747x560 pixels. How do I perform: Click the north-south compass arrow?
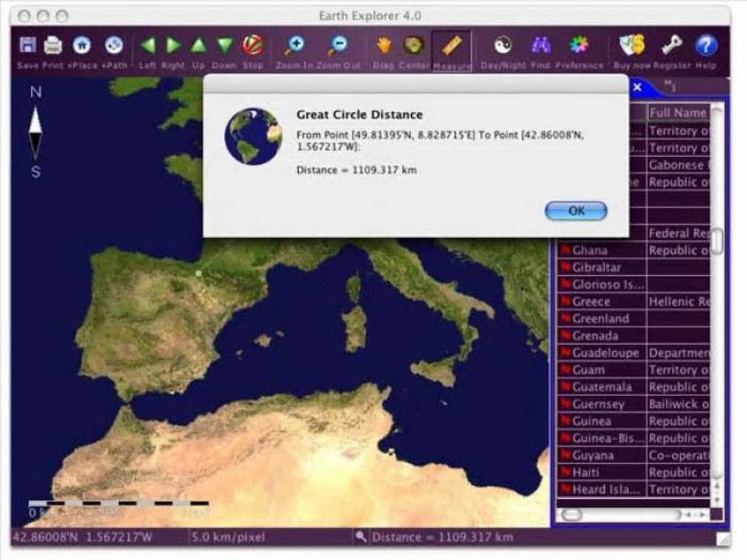35,132
